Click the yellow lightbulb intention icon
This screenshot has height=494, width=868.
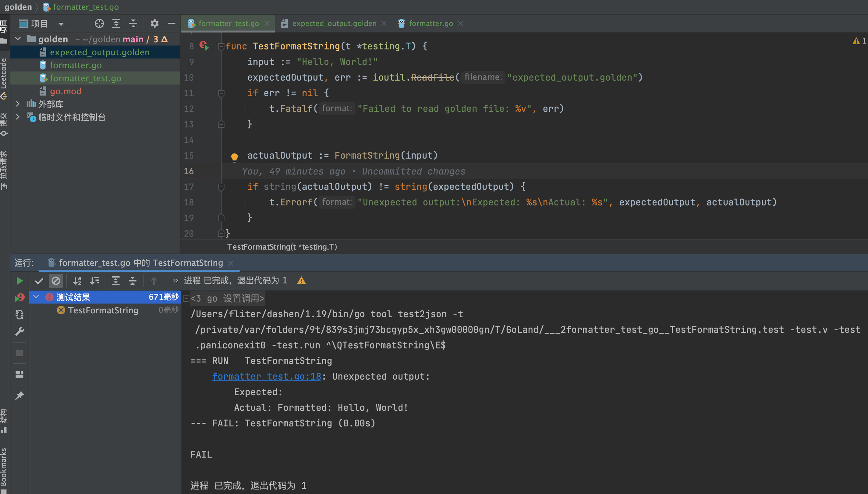tap(234, 157)
